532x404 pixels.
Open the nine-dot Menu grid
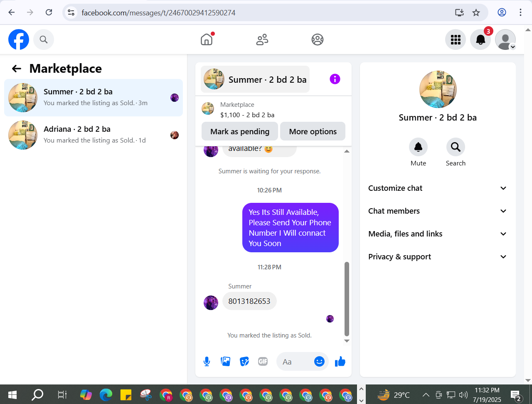point(456,39)
